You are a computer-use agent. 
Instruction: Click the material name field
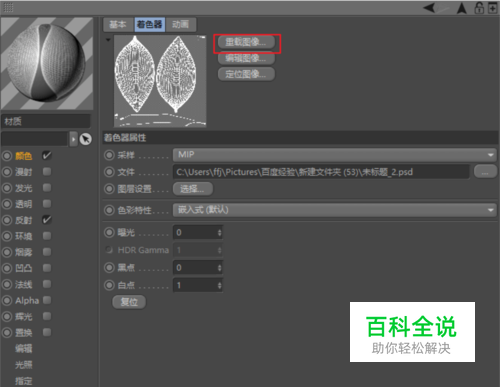click(46, 121)
